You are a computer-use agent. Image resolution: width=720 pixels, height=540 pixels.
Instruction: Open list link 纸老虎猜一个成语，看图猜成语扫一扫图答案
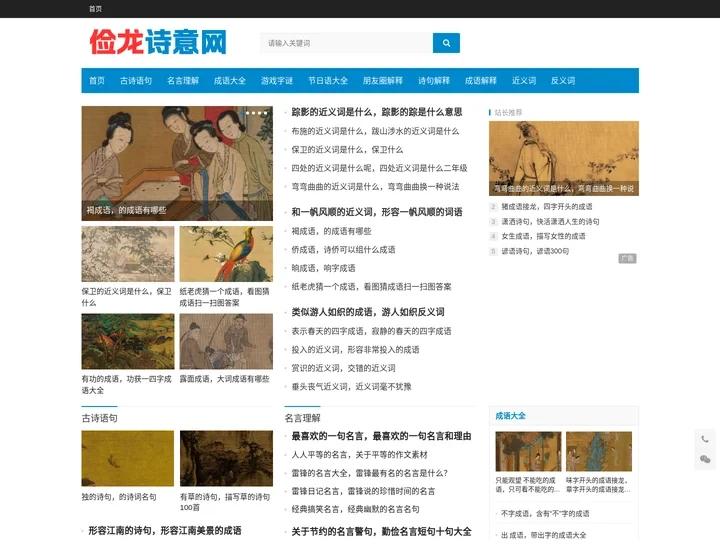(x=371, y=287)
